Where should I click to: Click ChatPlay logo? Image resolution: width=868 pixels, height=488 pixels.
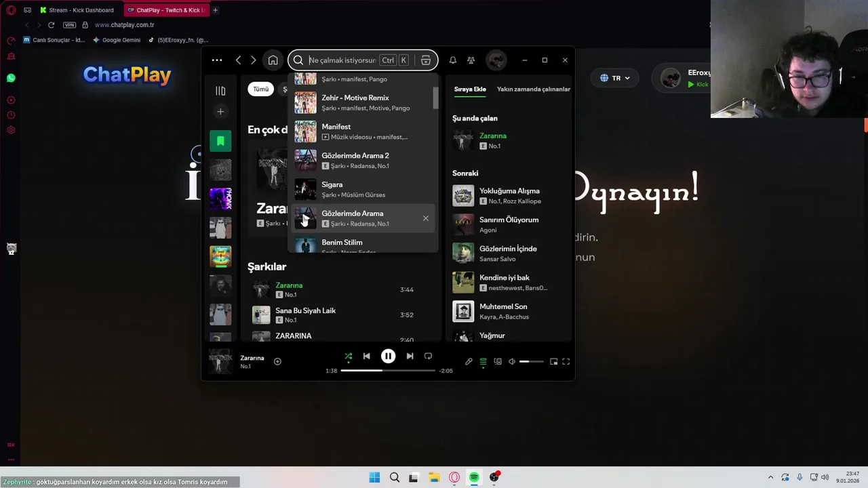point(127,75)
